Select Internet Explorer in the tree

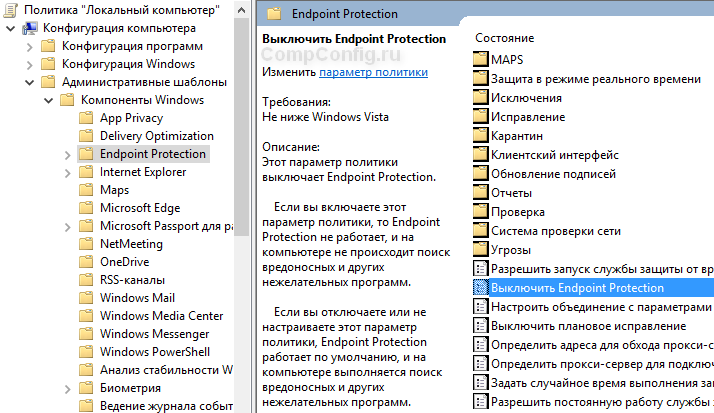(143, 172)
